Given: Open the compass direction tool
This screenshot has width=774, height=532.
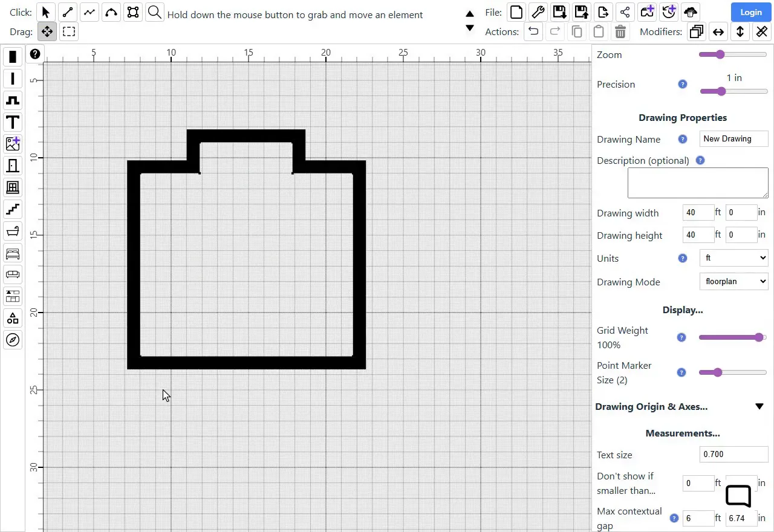Looking at the screenshot, I should point(13,340).
